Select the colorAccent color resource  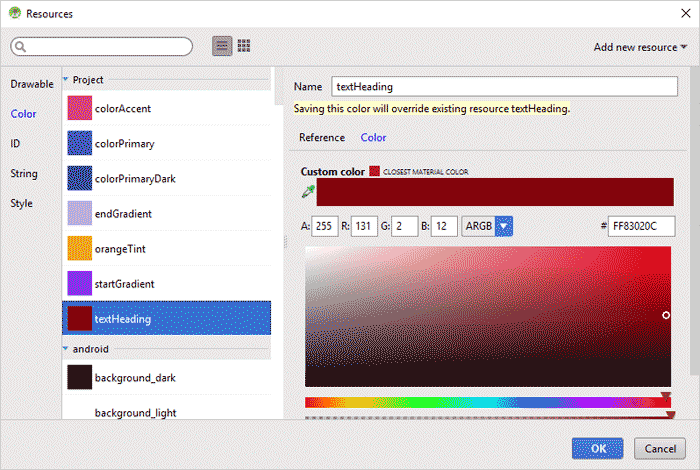[123, 108]
